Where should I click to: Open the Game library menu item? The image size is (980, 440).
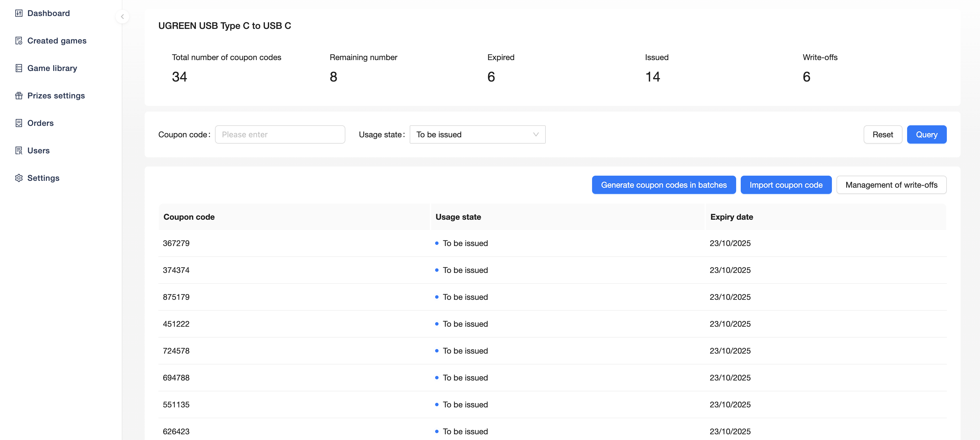(52, 68)
